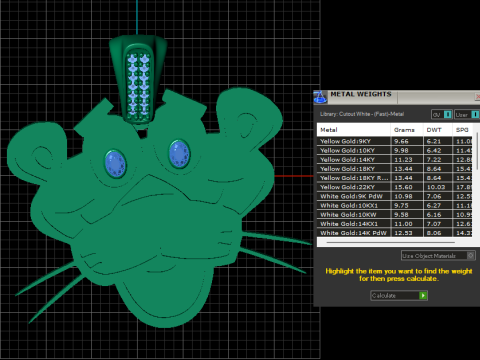Select the pave-set bail on the pendant
The width and height of the screenshot is (480, 360).
click(x=138, y=79)
